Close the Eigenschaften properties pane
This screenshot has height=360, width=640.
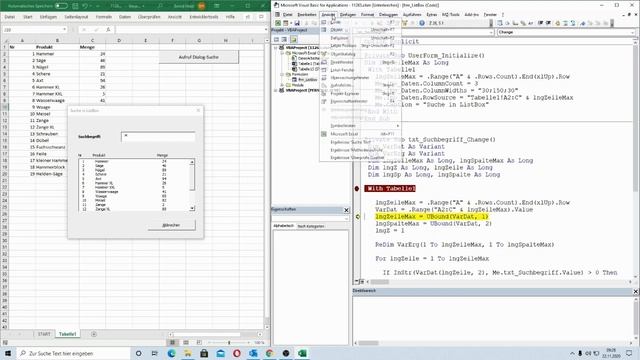(x=346, y=210)
